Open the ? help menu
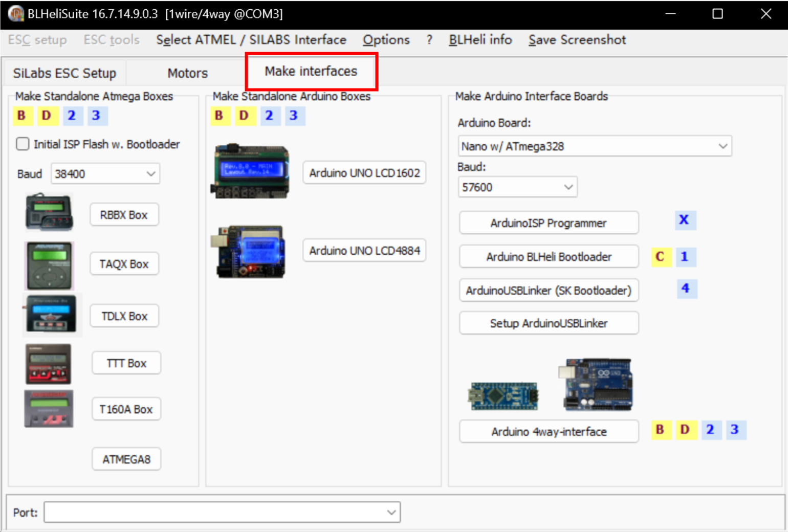Image resolution: width=788 pixels, height=532 pixels. point(429,40)
